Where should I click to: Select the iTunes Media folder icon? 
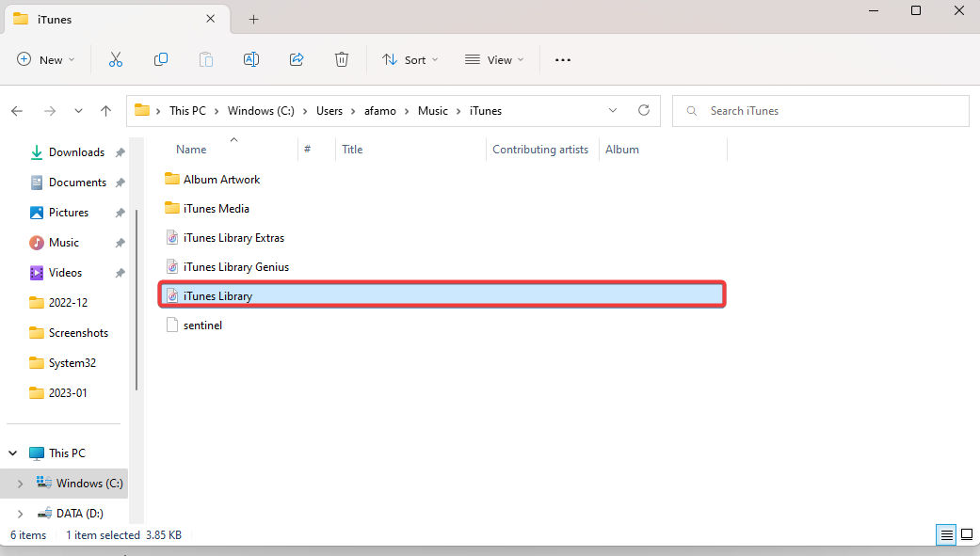point(172,208)
